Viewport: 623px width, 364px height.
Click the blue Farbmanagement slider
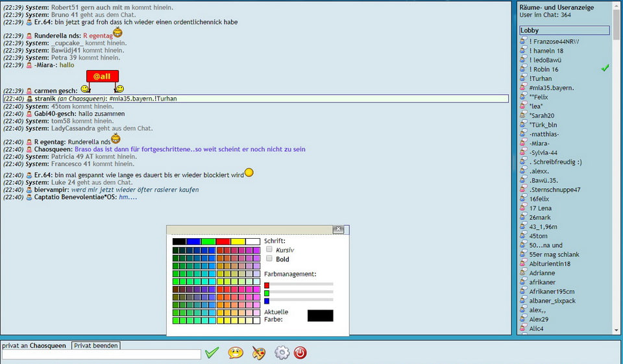[302, 300]
